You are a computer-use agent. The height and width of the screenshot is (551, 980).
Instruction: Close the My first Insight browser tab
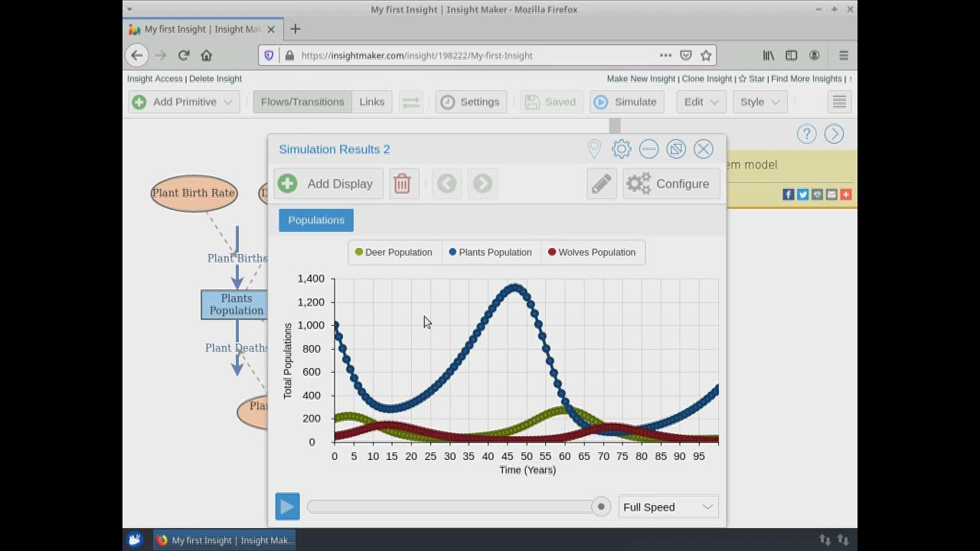coord(271,29)
